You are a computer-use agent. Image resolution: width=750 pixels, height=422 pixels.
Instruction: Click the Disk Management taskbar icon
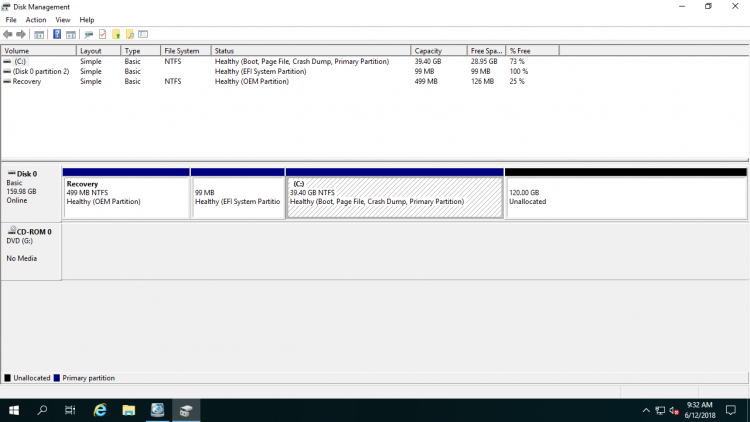point(186,410)
